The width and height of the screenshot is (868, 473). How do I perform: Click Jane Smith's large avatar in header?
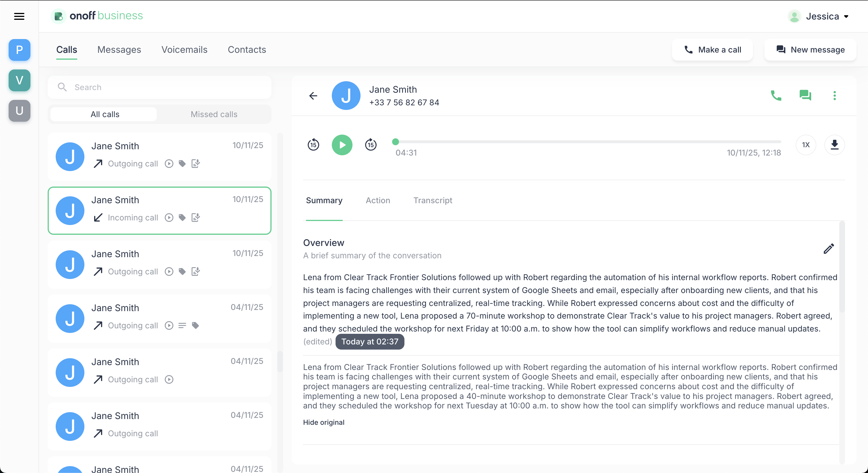(x=346, y=96)
